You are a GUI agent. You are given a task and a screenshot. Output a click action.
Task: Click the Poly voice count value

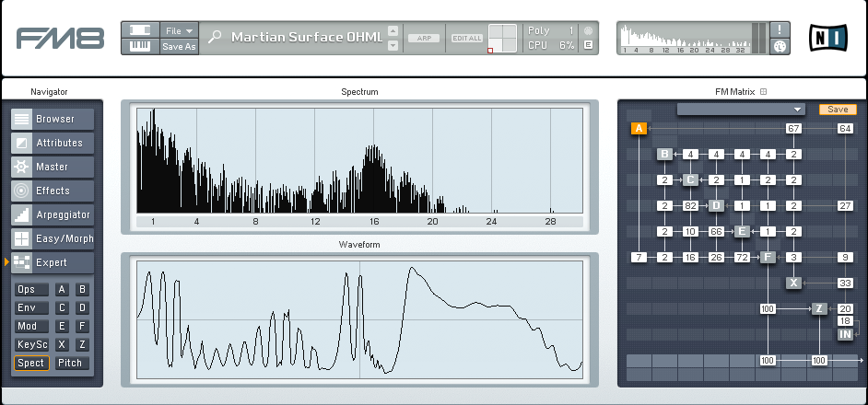coord(570,31)
